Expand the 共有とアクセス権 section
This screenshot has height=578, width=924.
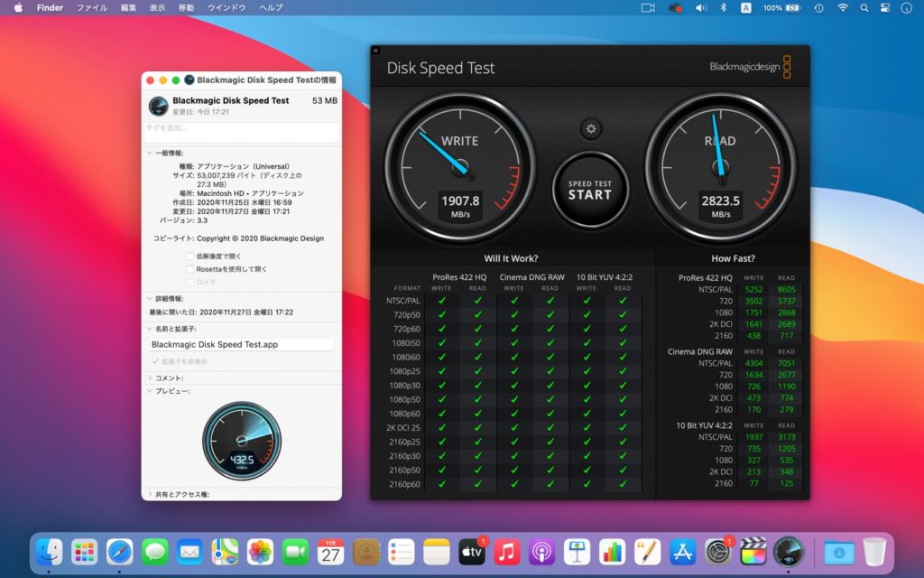(150, 494)
